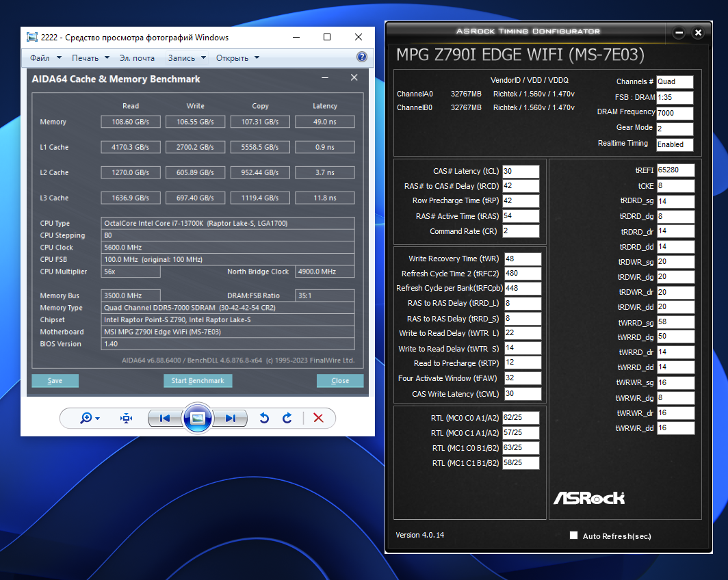Image resolution: width=728 pixels, height=580 pixels.
Task: Click the Realtime Timing Enabled field
Action: pyautogui.click(x=675, y=144)
